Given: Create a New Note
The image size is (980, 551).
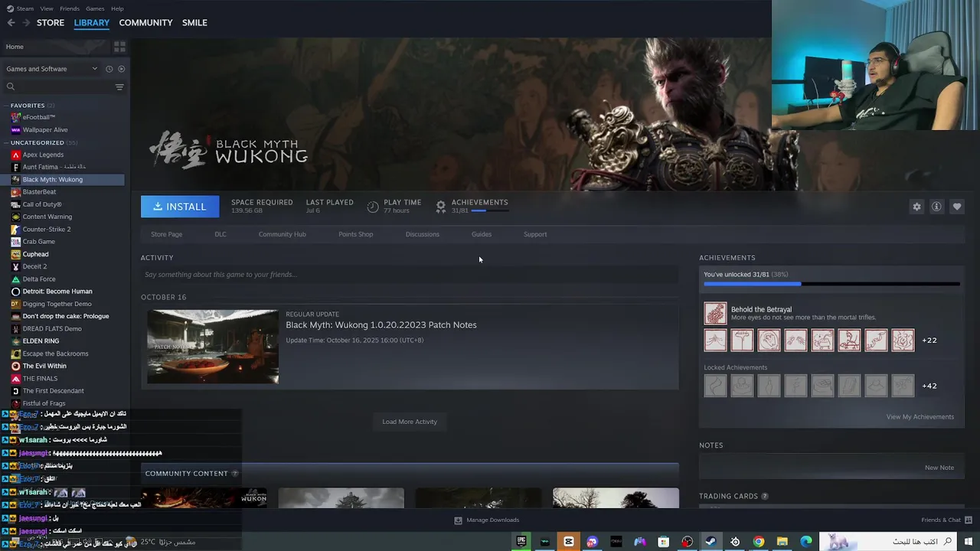Looking at the screenshot, I should coord(939,468).
